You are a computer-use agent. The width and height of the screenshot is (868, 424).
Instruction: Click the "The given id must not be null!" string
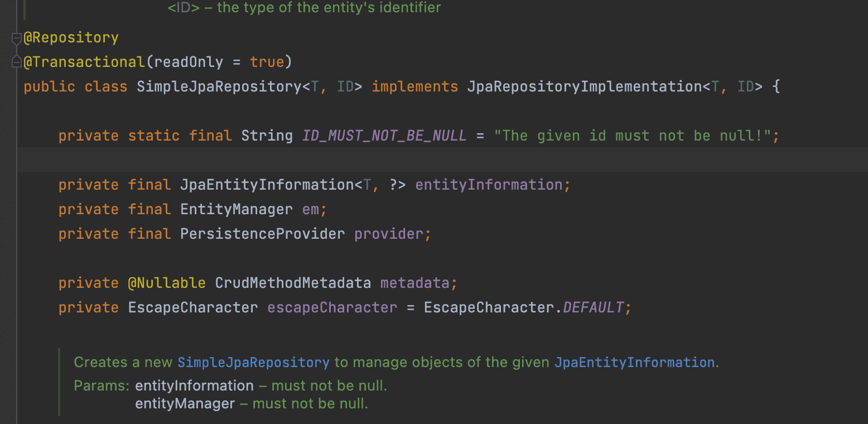pyautogui.click(x=633, y=136)
